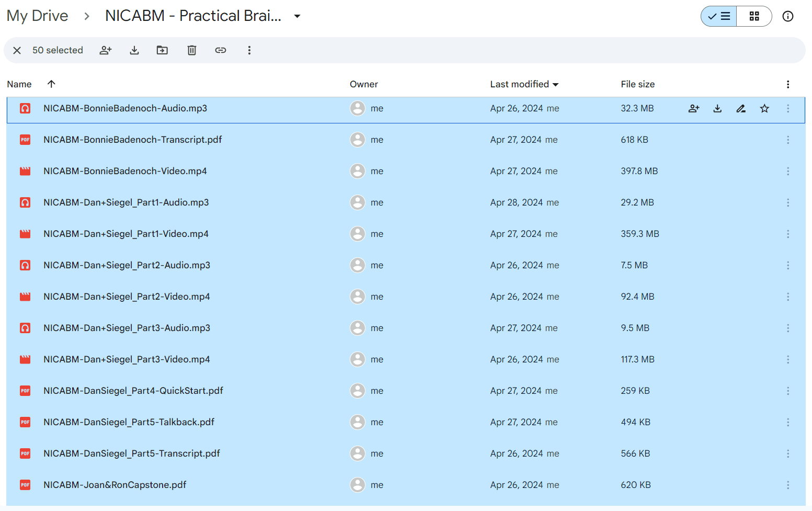Switch to list layout view
Image resolution: width=812 pixels, height=511 pixels.
click(x=719, y=16)
